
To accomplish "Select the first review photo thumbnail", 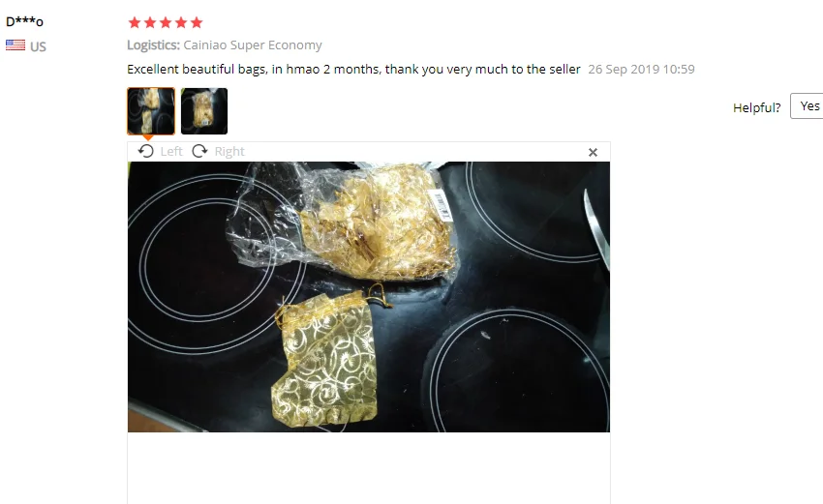I will point(151,111).
